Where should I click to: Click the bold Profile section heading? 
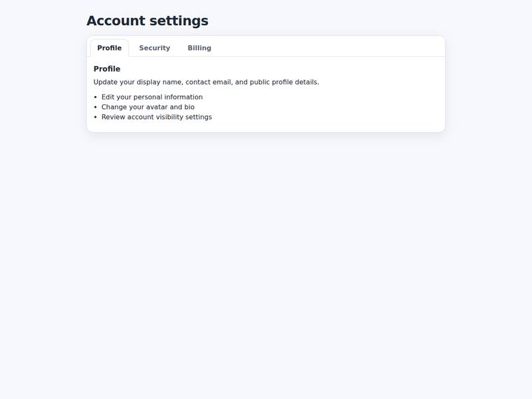[107, 69]
